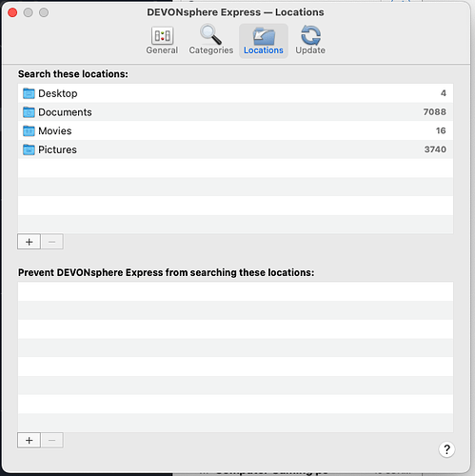Add a new search location with plus
The height and width of the screenshot is (476, 475).
[29, 242]
